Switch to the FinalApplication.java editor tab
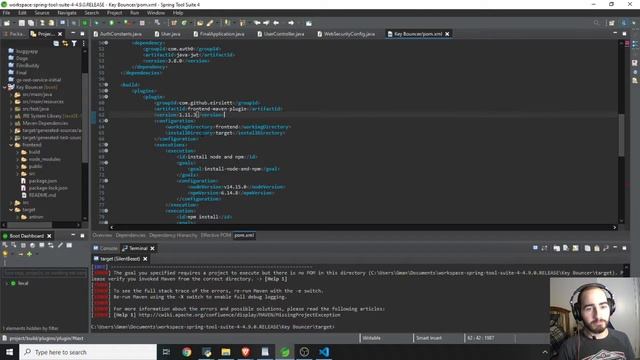The image size is (640, 360). click(x=219, y=34)
